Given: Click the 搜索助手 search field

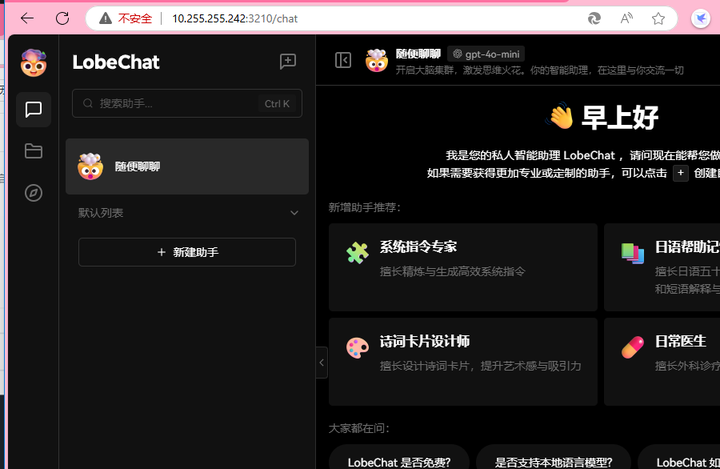Looking at the screenshot, I should pos(187,103).
